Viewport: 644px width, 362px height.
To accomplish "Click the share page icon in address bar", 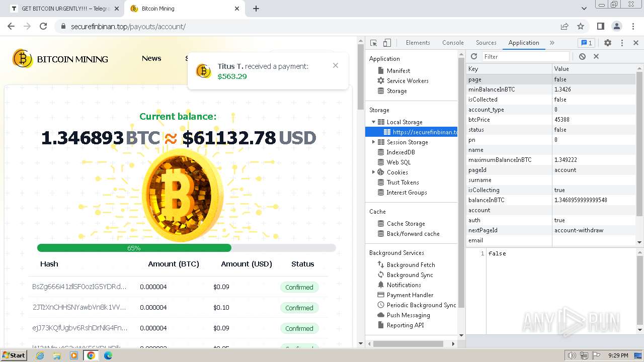I will [x=565, y=26].
